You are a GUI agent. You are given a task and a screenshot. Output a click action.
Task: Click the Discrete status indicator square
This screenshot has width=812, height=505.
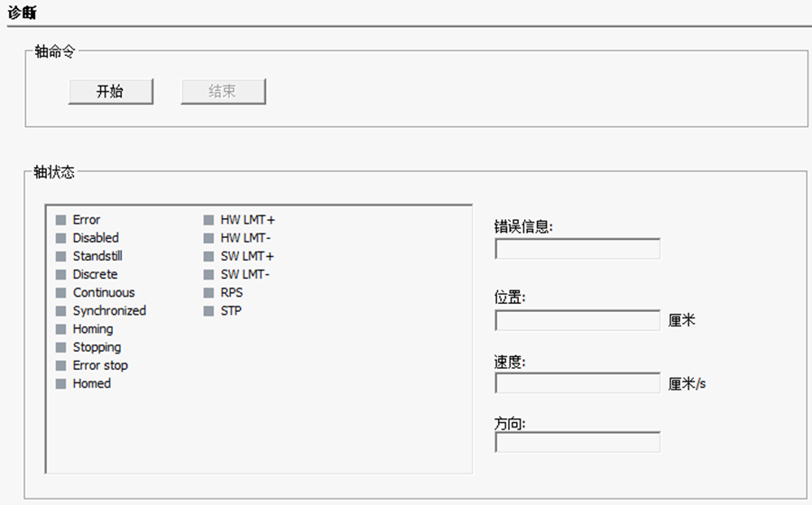click(60, 274)
